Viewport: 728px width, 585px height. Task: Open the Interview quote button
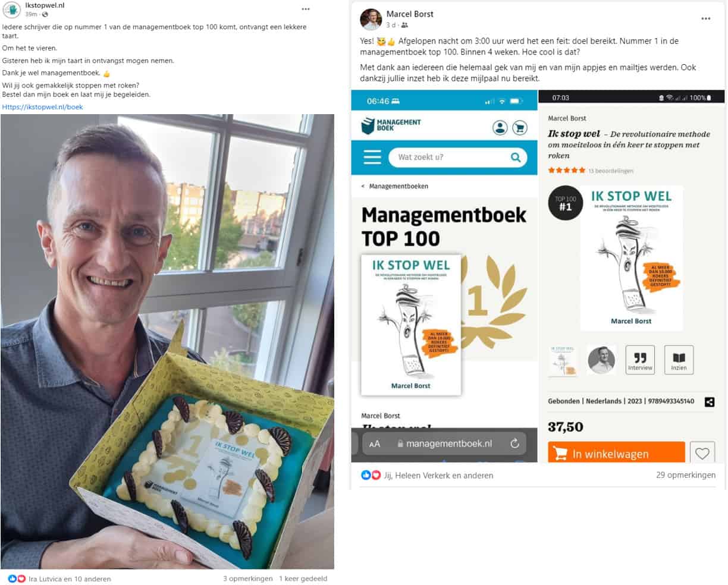click(x=640, y=360)
